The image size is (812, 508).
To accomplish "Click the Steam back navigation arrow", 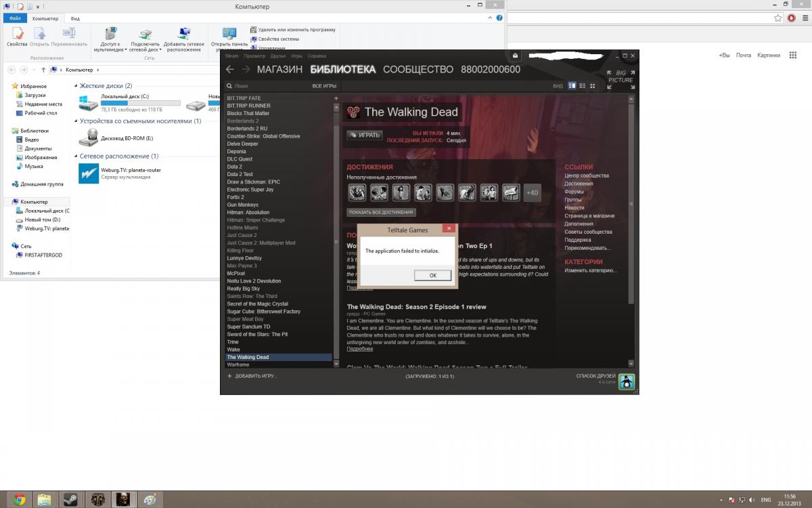I will pyautogui.click(x=230, y=69).
